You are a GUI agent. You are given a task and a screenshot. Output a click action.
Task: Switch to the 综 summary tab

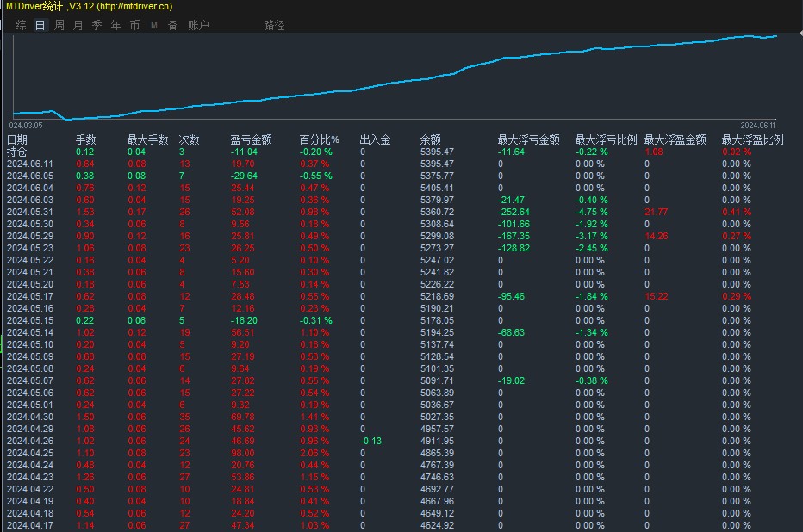pyautogui.click(x=21, y=25)
